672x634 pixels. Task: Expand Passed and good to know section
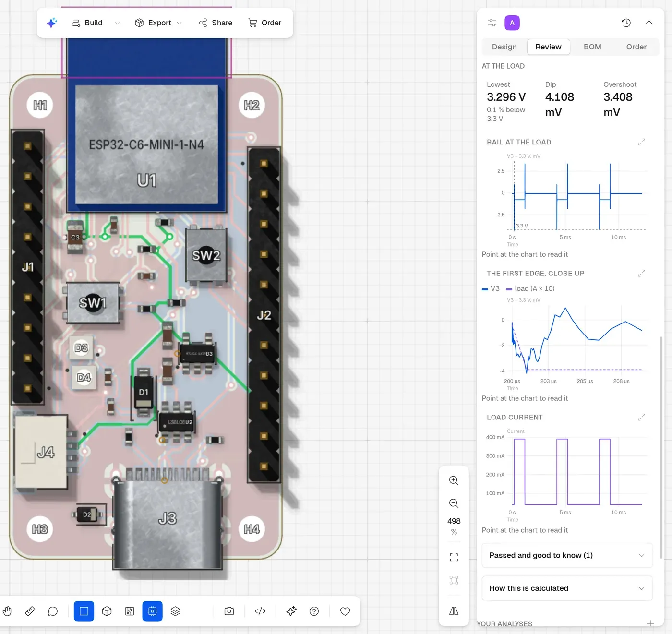coord(567,555)
